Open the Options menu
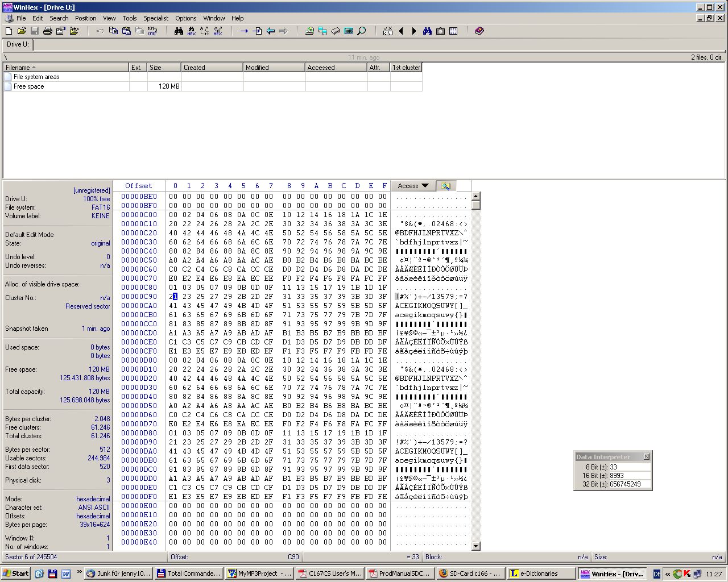 pos(185,18)
